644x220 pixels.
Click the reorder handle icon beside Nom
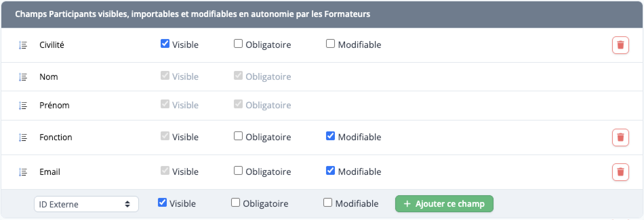pos(23,77)
